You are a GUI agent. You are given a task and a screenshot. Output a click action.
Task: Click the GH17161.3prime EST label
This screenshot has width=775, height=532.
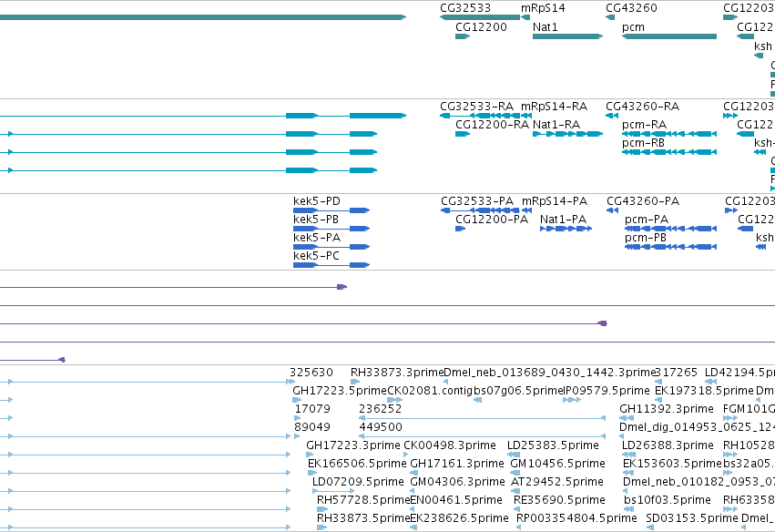[x=457, y=464]
